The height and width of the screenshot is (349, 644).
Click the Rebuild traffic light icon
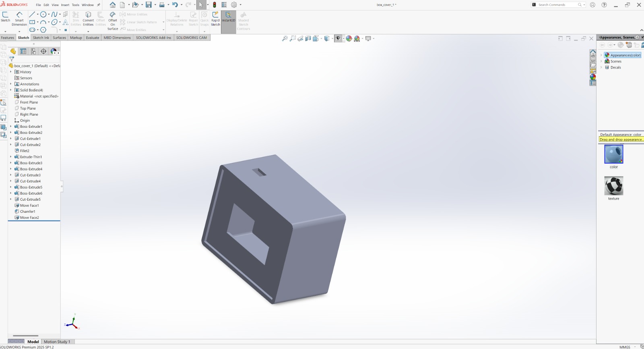pos(215,5)
